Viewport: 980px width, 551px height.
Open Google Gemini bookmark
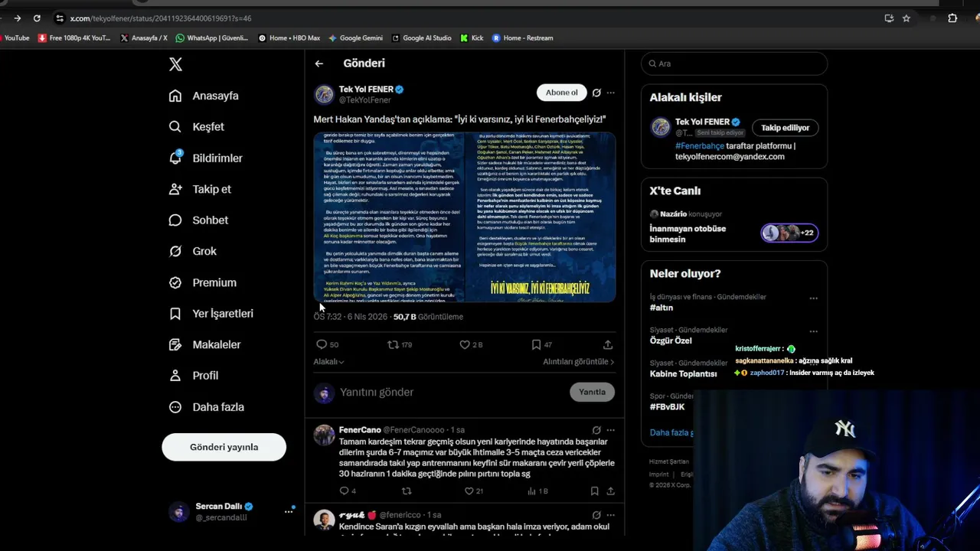tap(355, 37)
